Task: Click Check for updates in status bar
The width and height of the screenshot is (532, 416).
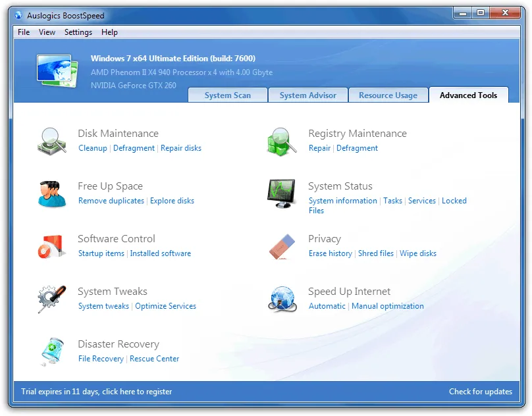Action: [x=480, y=392]
